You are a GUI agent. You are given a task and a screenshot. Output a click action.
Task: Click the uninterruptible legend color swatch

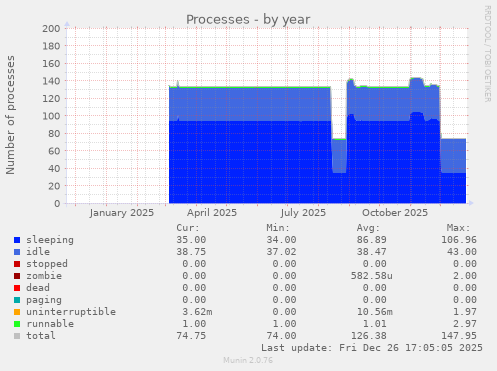click(17, 312)
